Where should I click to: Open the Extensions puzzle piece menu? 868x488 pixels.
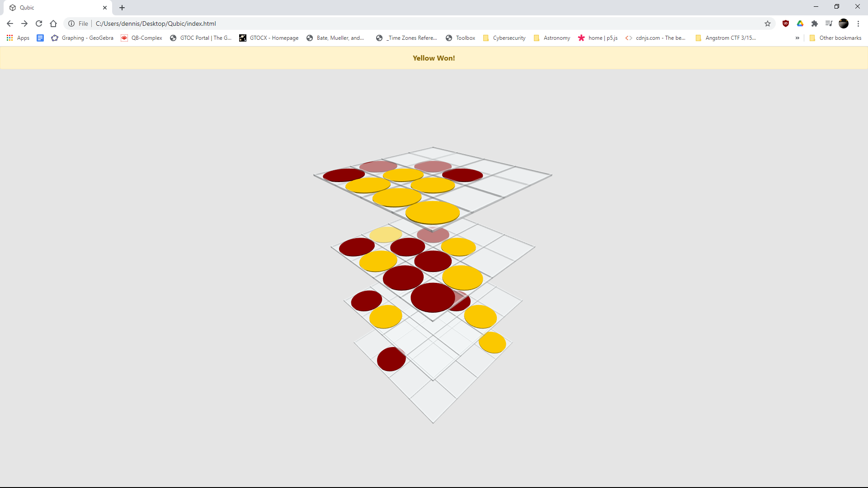tap(815, 23)
